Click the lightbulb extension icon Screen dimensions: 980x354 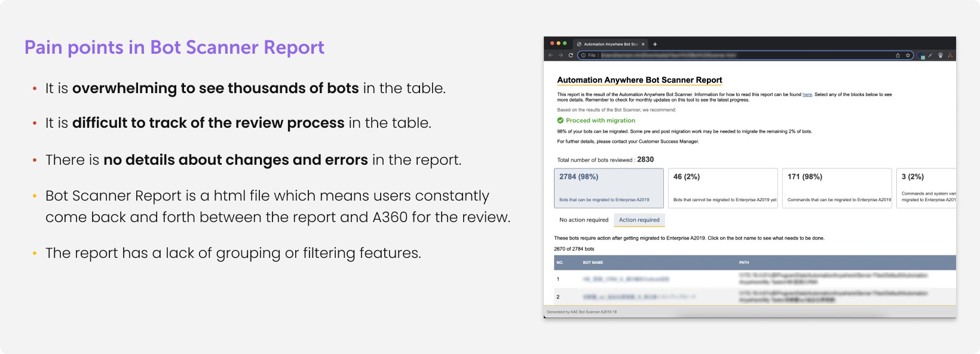(x=941, y=56)
